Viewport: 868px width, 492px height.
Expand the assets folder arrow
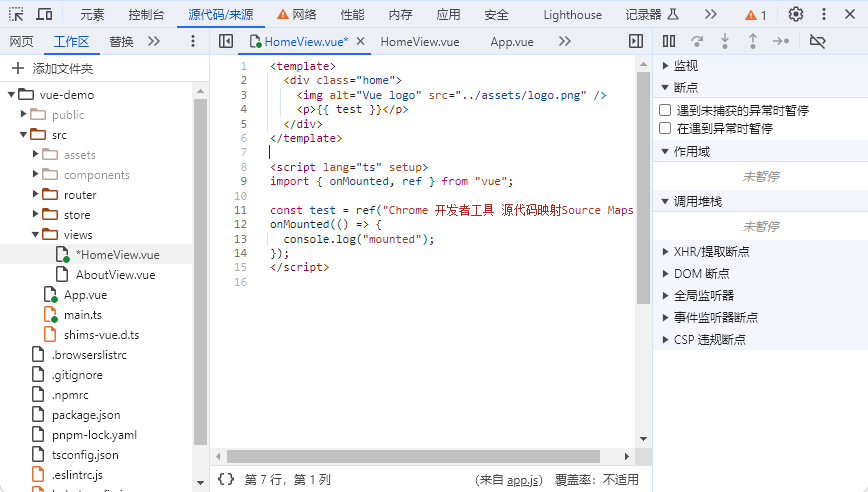tap(35, 154)
